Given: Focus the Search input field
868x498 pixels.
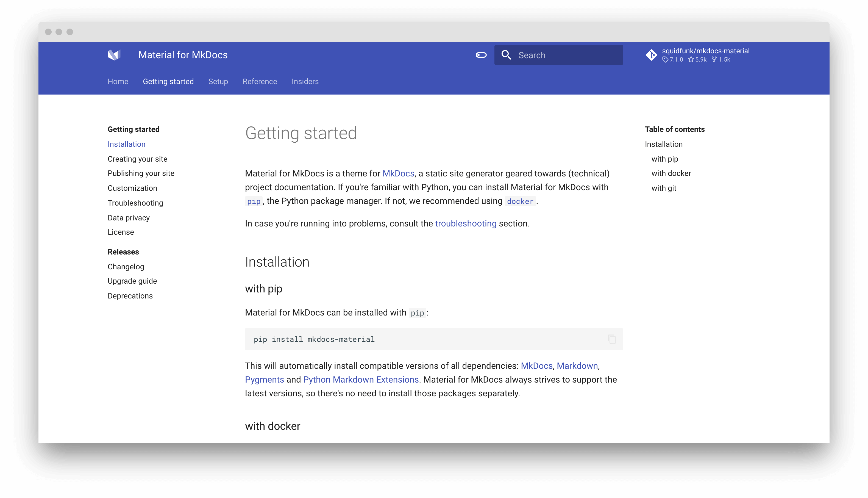Looking at the screenshot, I should coord(558,55).
